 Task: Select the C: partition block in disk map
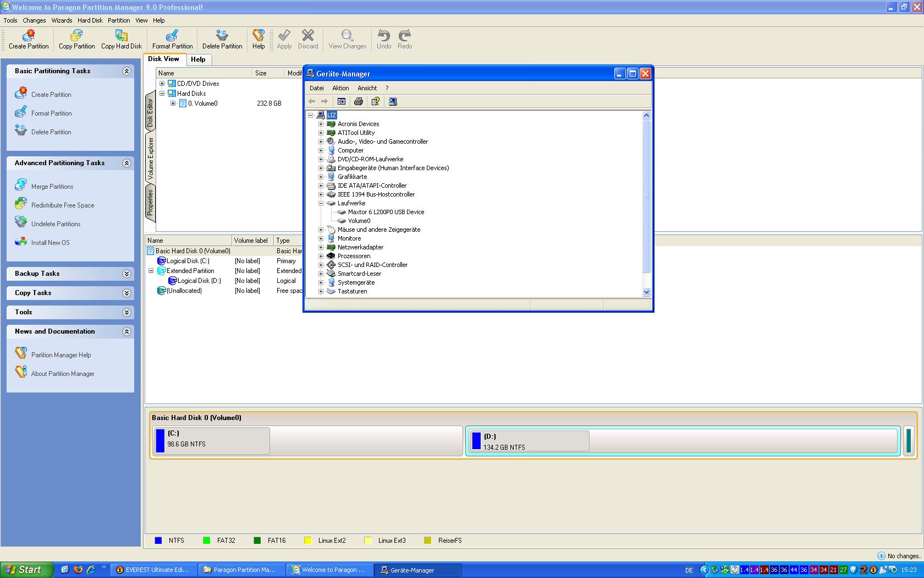307,440
